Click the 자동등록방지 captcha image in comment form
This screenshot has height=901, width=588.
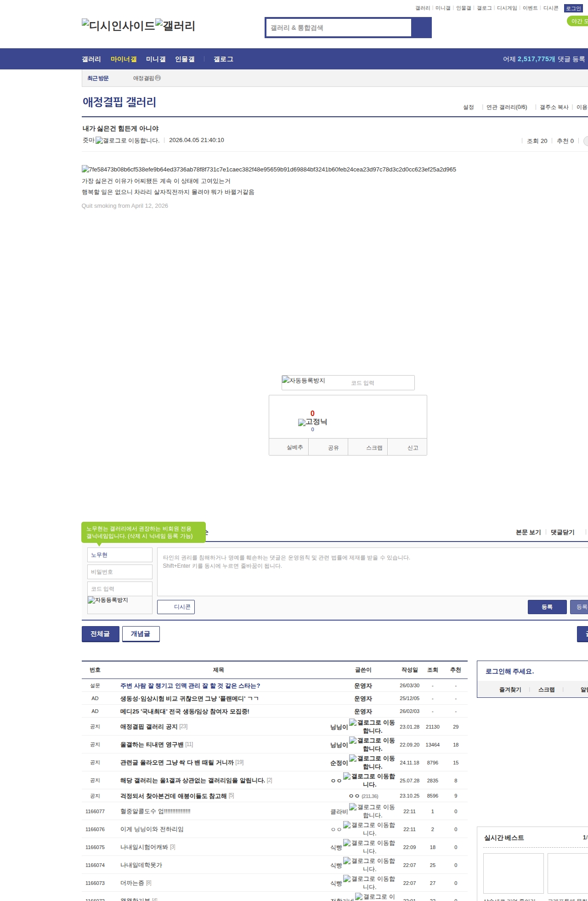108,600
